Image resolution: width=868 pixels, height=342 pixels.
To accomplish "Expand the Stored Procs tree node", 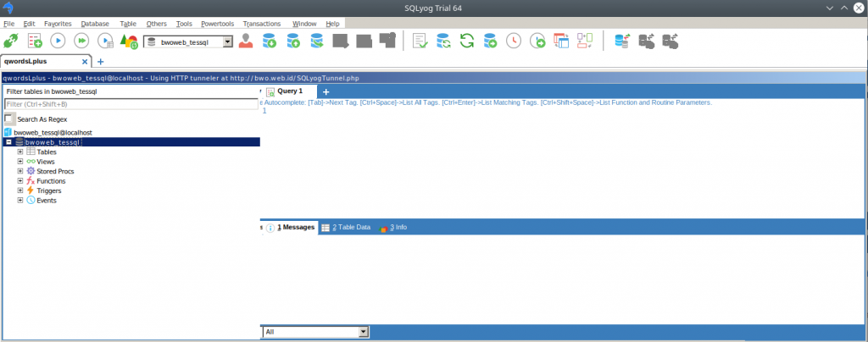I will (20, 171).
